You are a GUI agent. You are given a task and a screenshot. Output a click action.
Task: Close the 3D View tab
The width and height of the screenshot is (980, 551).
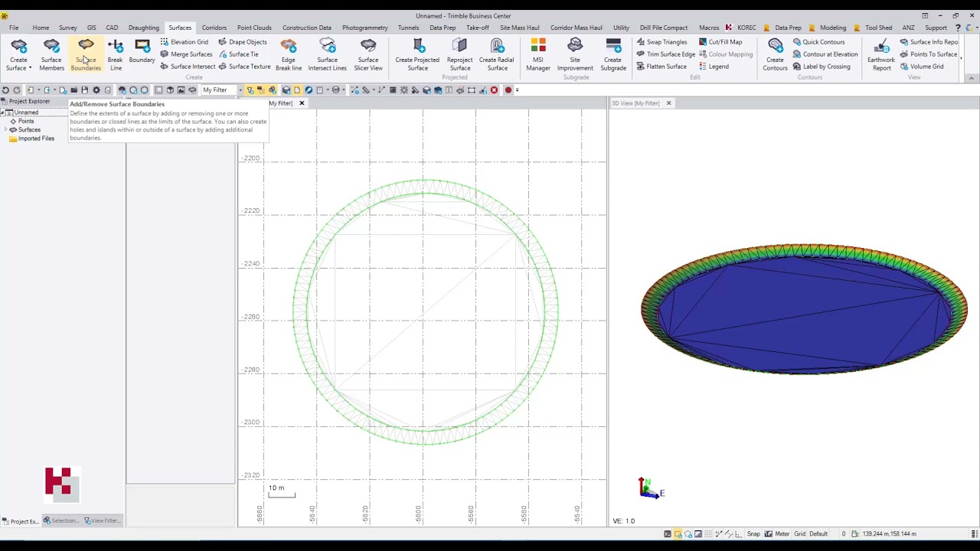pos(668,103)
